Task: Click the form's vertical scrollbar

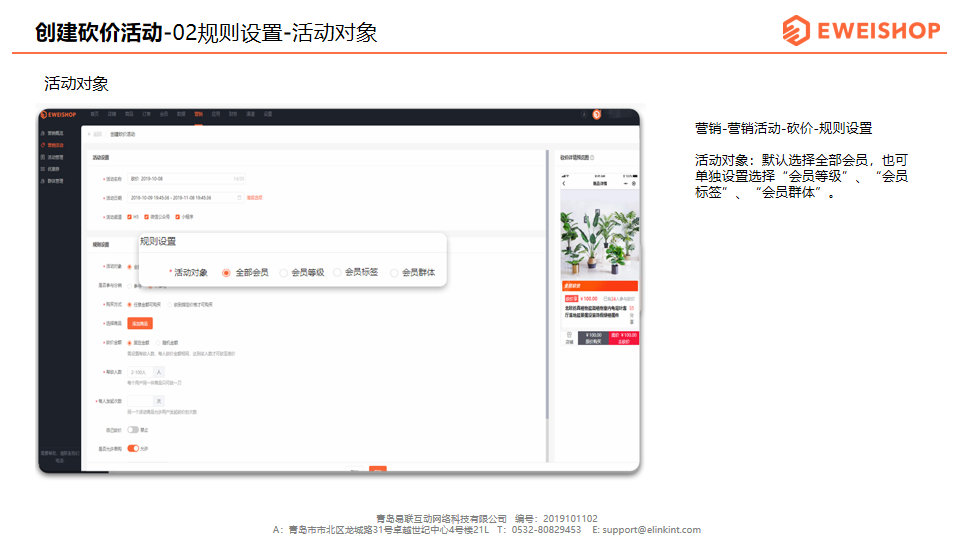Action: 547,285
